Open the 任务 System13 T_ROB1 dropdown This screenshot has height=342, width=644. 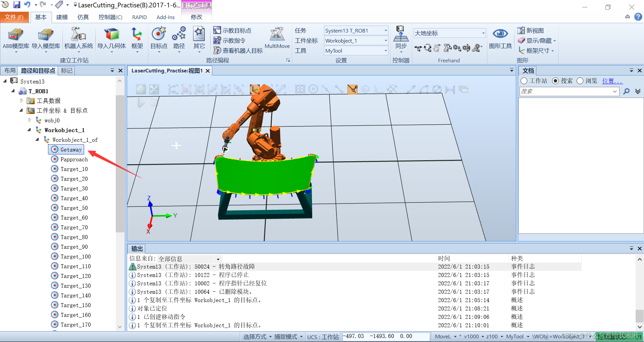356,31
